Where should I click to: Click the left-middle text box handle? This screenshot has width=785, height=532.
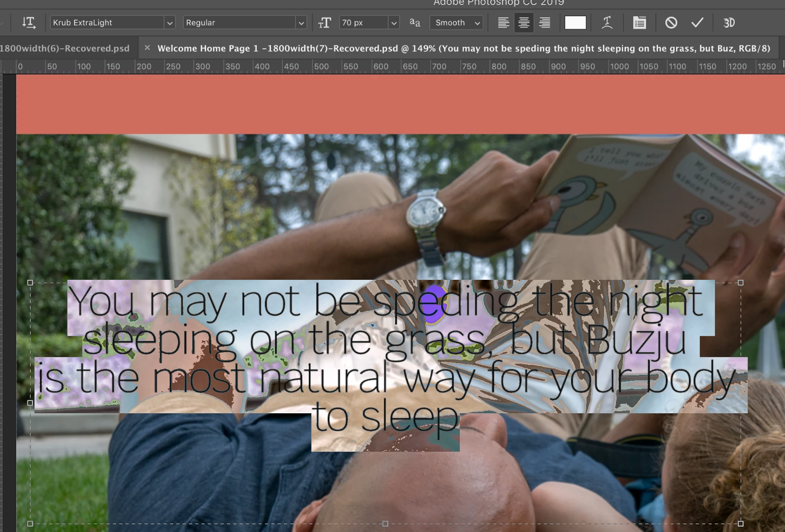pyautogui.click(x=30, y=403)
